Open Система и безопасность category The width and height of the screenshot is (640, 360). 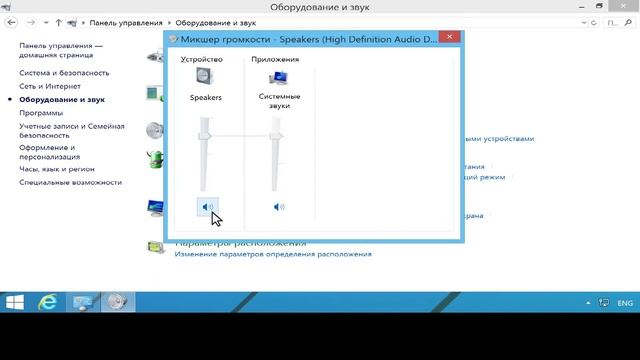(64, 73)
